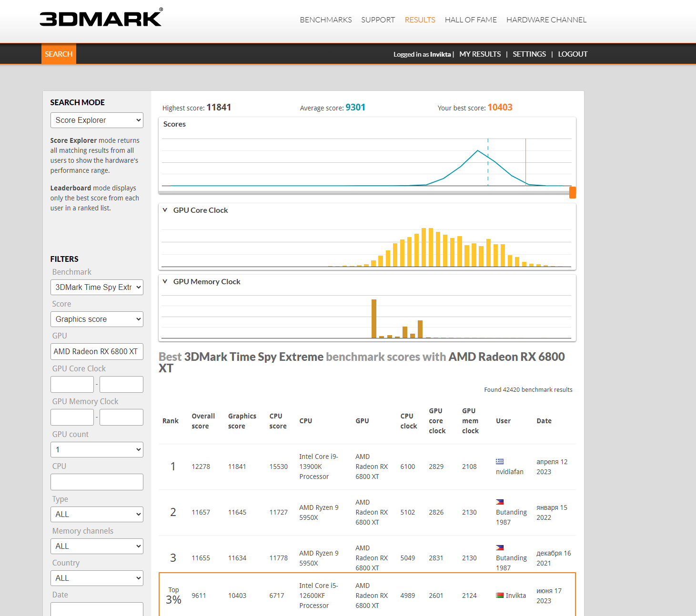Select the Search tab
The height and width of the screenshot is (616, 696).
coord(59,54)
